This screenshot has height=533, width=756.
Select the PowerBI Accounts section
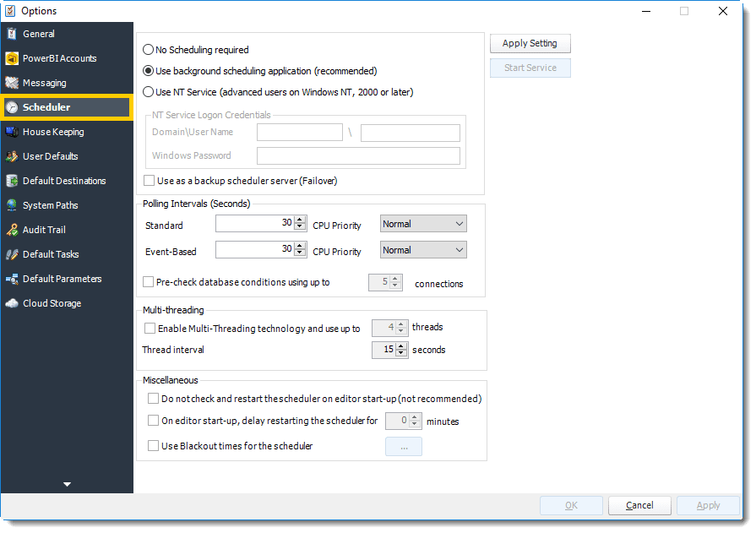[58, 58]
